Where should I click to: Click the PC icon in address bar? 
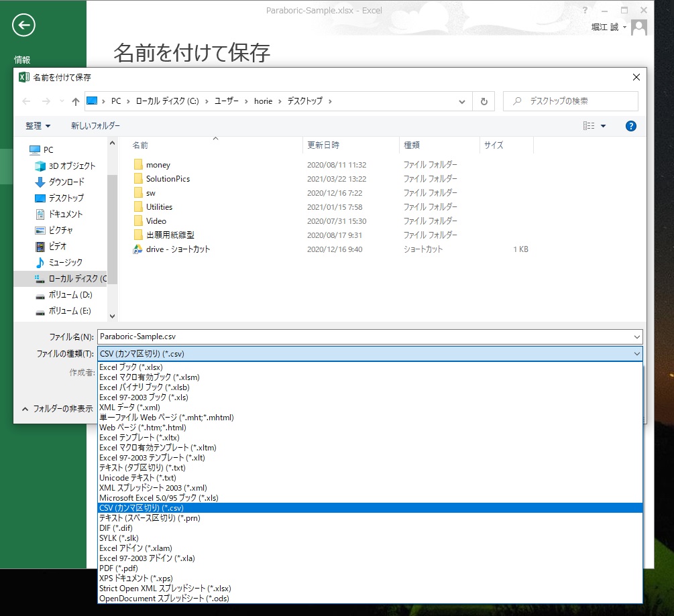[92, 101]
